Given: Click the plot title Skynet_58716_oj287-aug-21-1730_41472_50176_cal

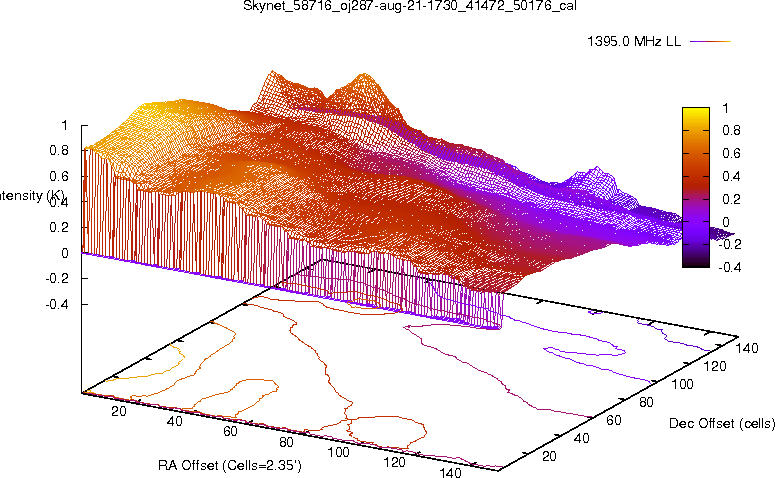Looking at the screenshot, I should (x=410, y=6).
